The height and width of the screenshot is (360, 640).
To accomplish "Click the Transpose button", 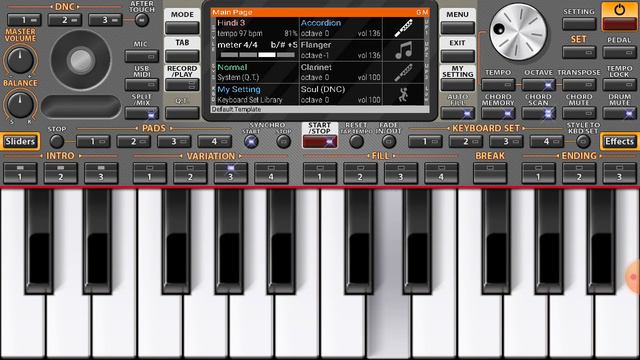I will pyautogui.click(x=579, y=85).
